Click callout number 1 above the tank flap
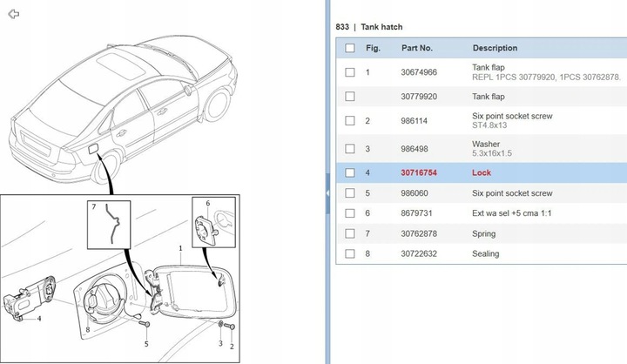Image resolution: width=627 pixels, height=364 pixels. (x=181, y=248)
